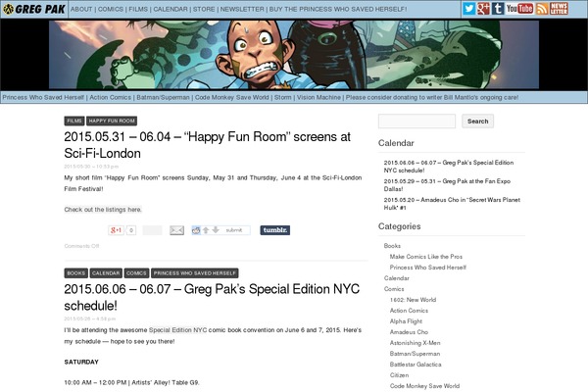Open the Happy Fun Room Sci-Fi-London post title
The image size is (588, 392).
[207, 145]
